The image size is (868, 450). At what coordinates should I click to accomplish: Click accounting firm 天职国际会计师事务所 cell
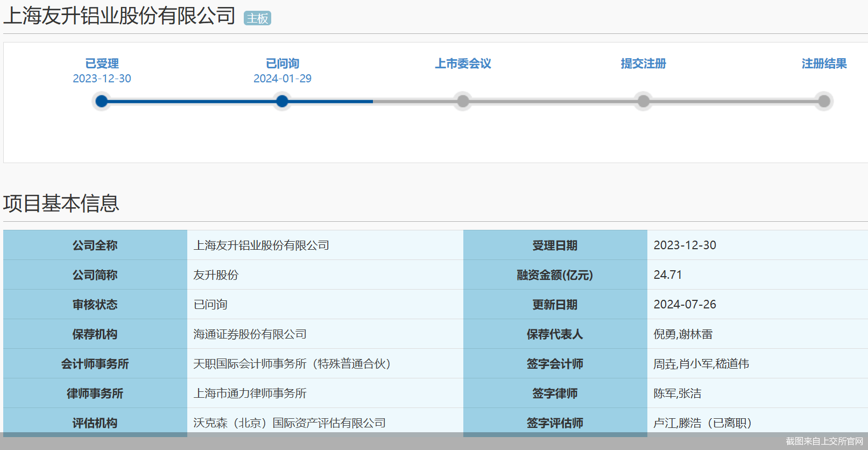click(292, 364)
